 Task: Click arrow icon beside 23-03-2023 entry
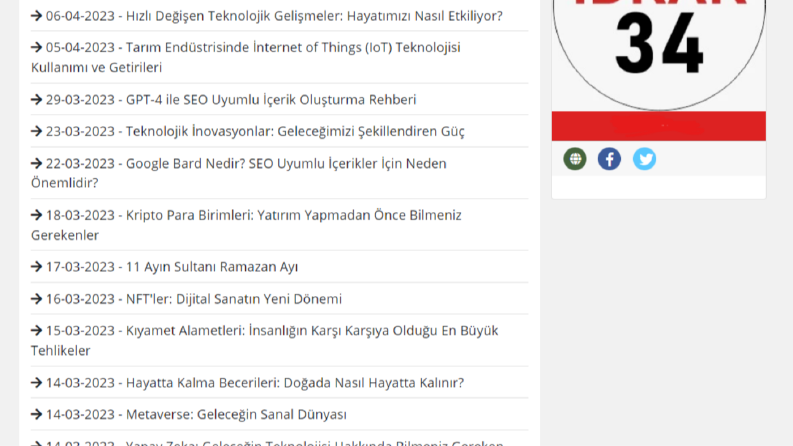(36, 131)
